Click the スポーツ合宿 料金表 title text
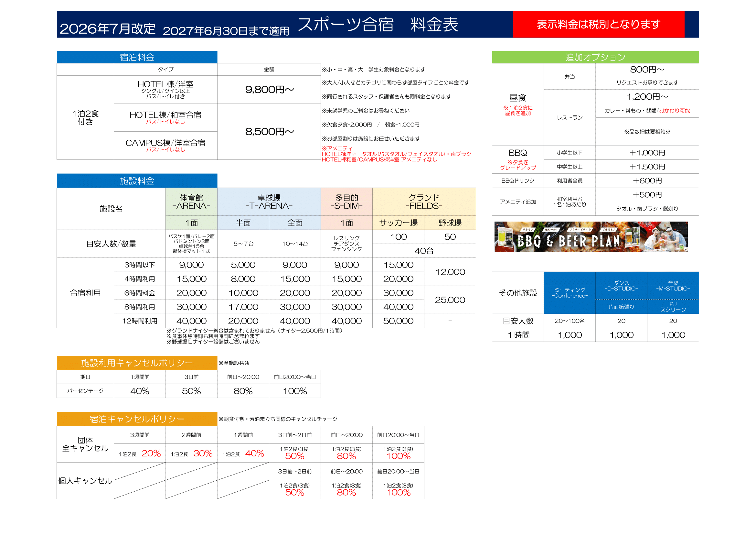This screenshot has width=756, height=535. coord(378,24)
